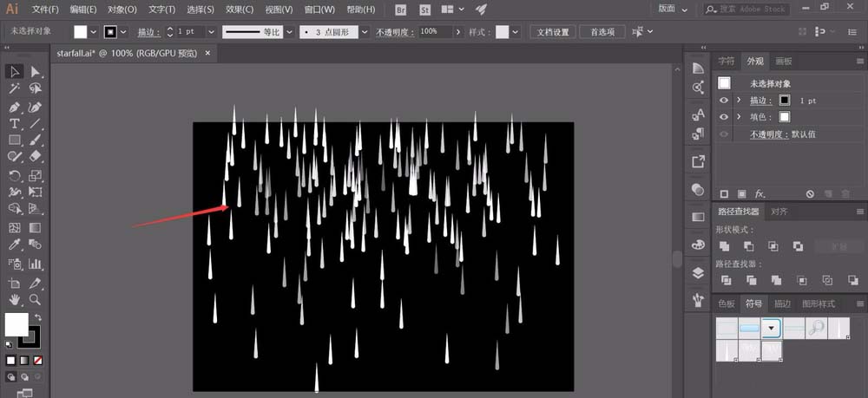Open the 效果(C) menu
Screen dimensions: 868x398
(x=240, y=10)
